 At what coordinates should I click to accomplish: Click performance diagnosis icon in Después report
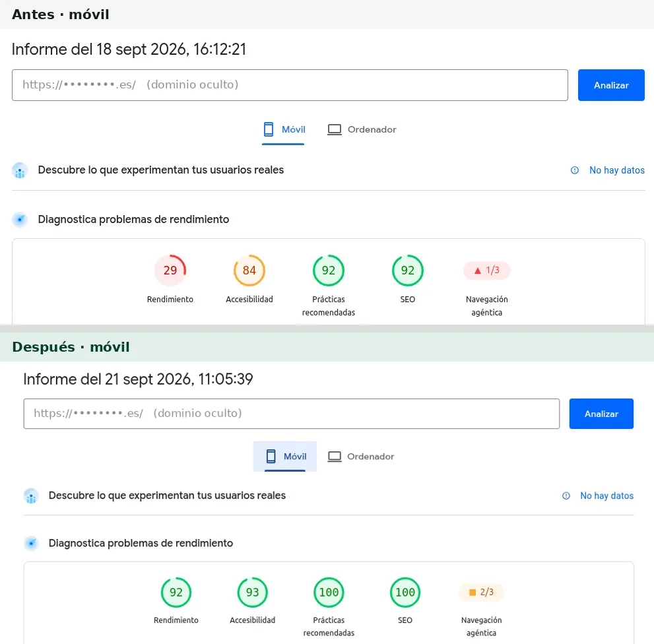(31, 543)
